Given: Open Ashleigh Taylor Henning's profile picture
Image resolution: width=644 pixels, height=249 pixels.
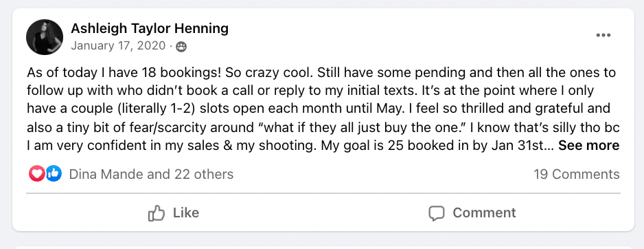Looking at the screenshot, I should 45,37.
